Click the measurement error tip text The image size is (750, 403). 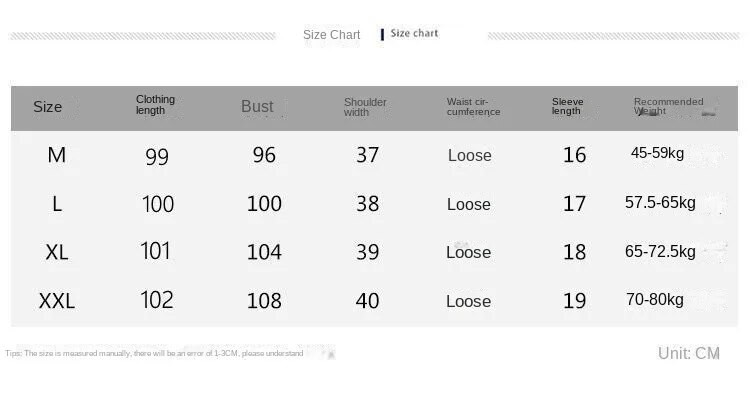click(x=155, y=354)
